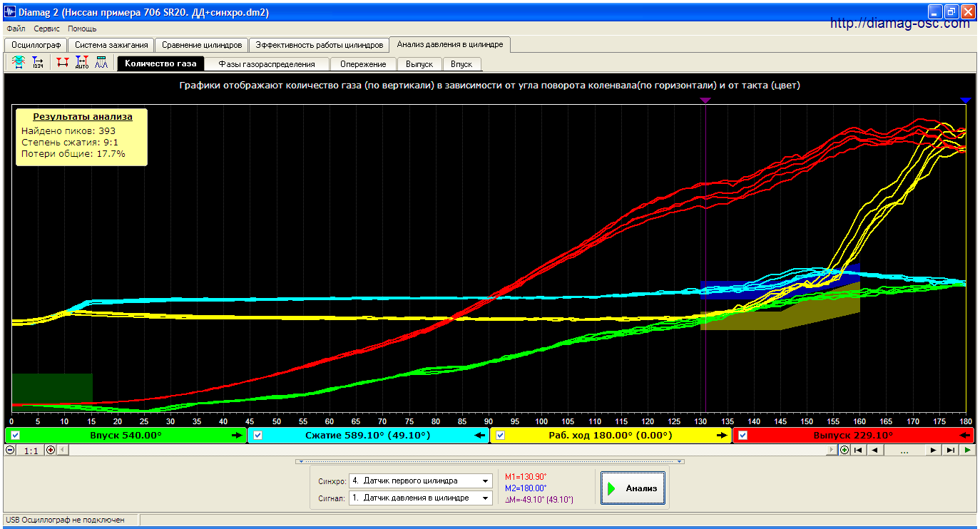This screenshot has width=980, height=529.
Task: Click the 'Потери общие: 17.7%' line
Action: 73,153
